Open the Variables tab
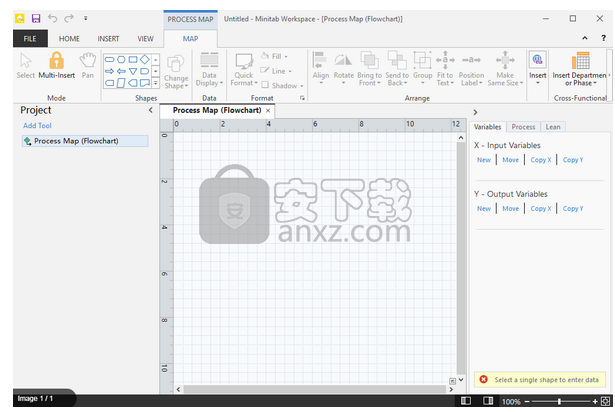The height and width of the screenshot is (412, 615). (487, 127)
